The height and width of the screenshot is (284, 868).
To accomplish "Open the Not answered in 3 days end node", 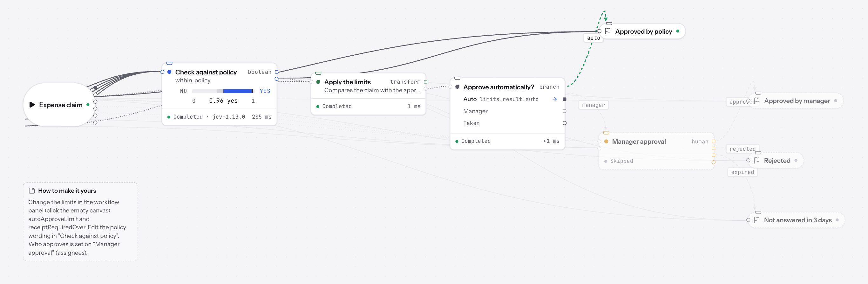I will click(x=796, y=220).
